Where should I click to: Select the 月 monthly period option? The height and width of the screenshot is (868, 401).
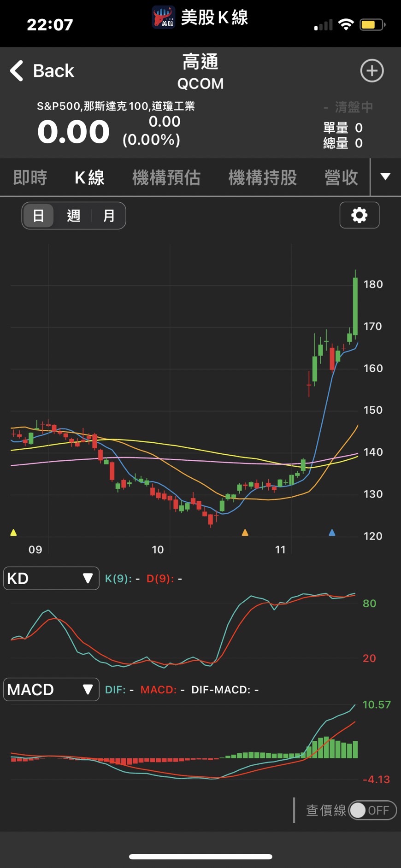tap(109, 216)
